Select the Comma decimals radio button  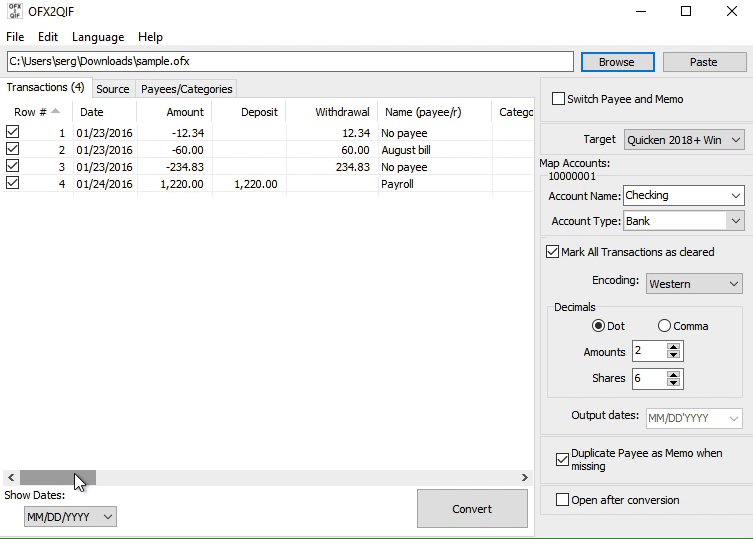664,326
